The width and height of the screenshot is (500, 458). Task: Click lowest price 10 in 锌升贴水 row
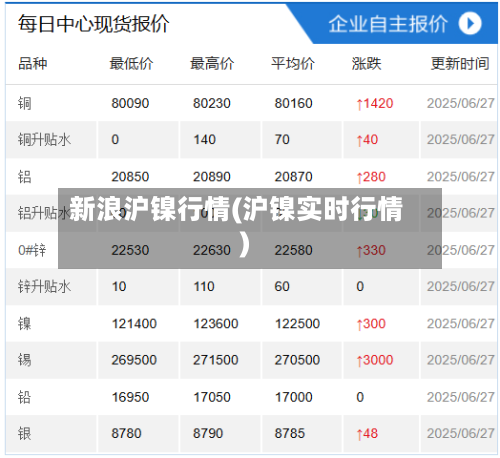click(119, 286)
